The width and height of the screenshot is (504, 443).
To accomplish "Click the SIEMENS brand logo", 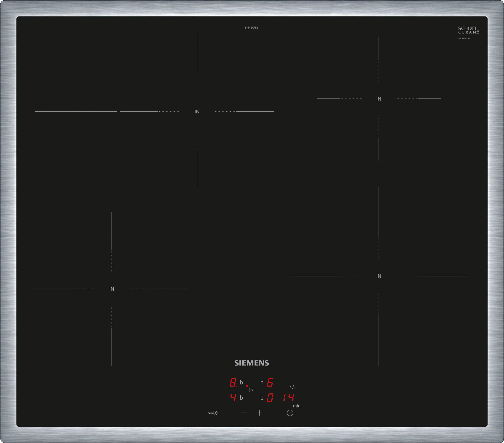I will click(252, 363).
